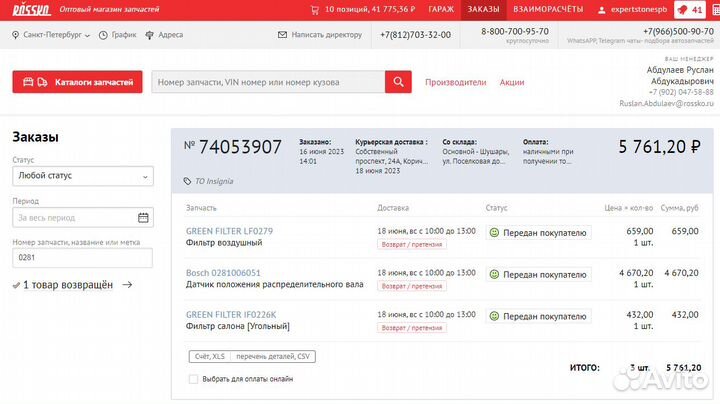This screenshot has height=404, width=720.
Task: Click smiley status icon for Bosch row
Action: pyautogui.click(x=494, y=275)
